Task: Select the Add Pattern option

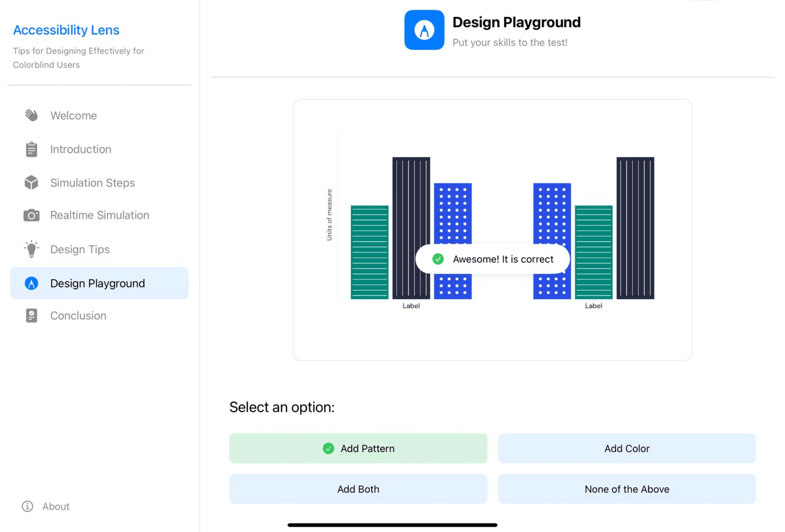Action: pos(358,448)
